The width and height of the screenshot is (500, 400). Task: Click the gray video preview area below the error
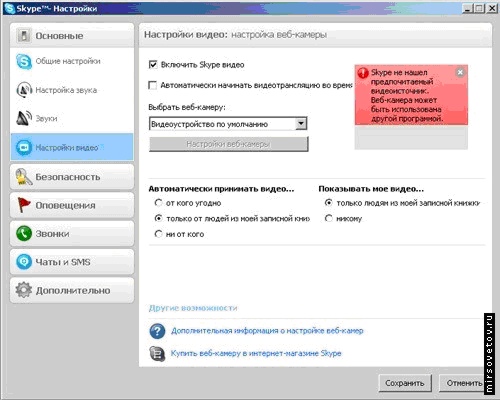411,137
